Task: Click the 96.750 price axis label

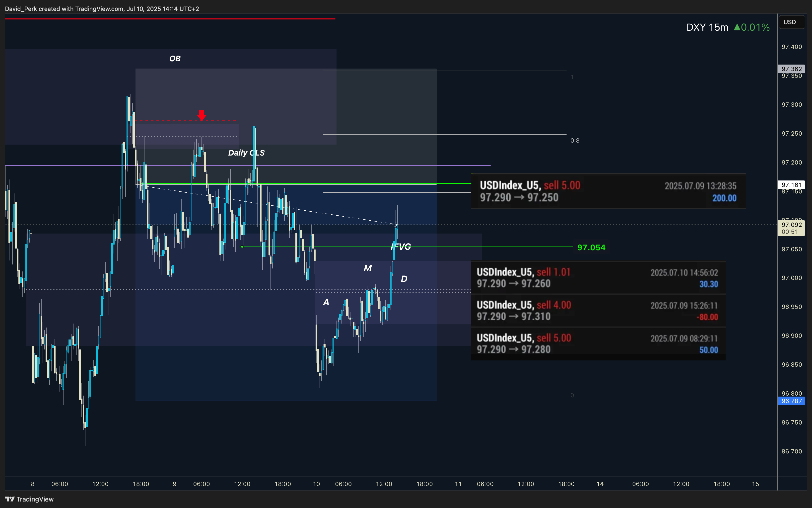Action: click(792, 422)
